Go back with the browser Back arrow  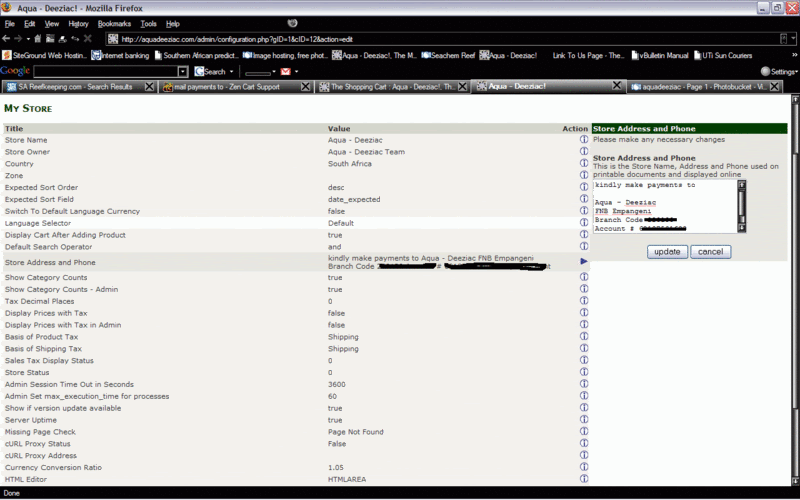(6, 39)
